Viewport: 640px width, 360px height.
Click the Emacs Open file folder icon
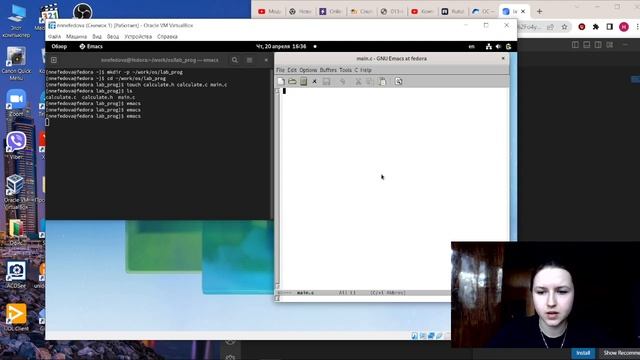click(x=292, y=81)
